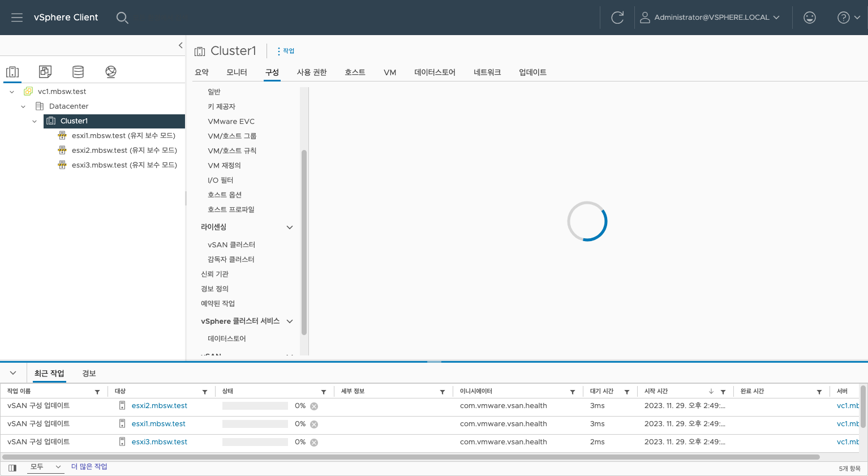Switch to Networking inventory view

(x=111, y=72)
